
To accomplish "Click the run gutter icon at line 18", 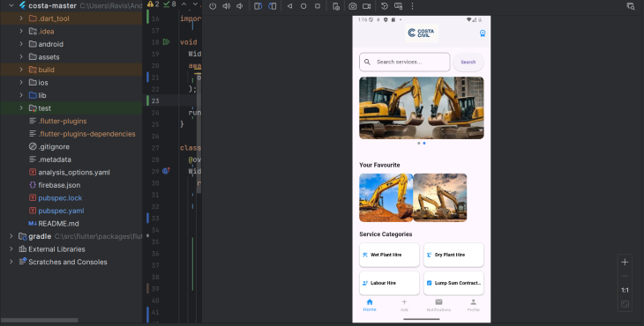I will pos(166,41).
